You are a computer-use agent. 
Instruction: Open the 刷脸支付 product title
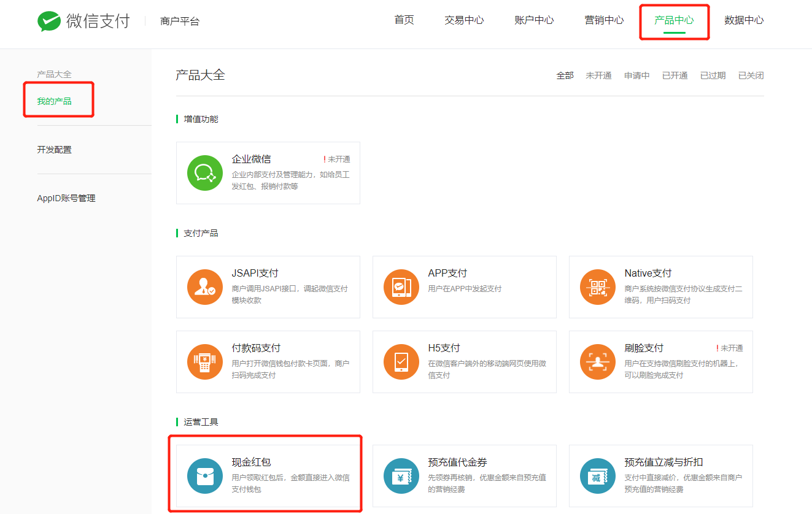coord(644,348)
